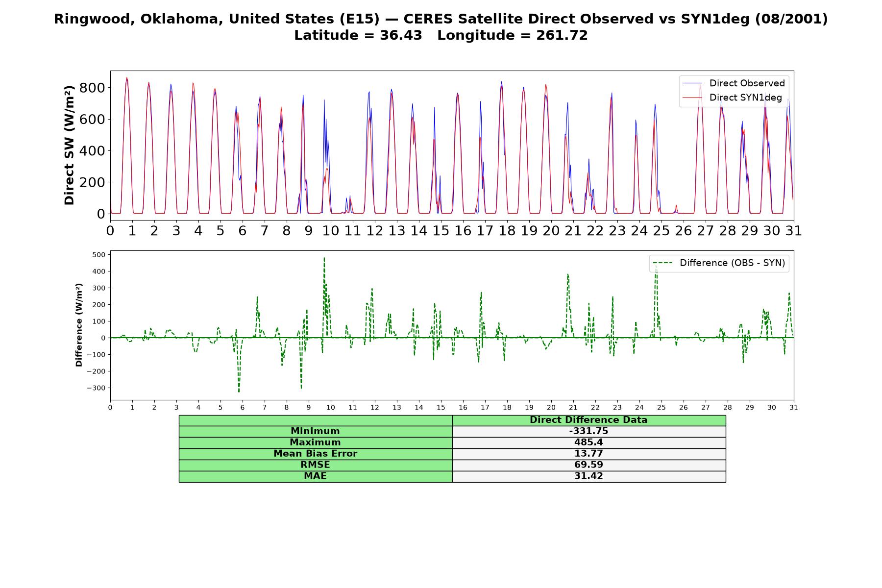The width and height of the screenshot is (882, 588).
Task: Click the chart title with Ringwood, Oklahoma
Action: coord(441,19)
